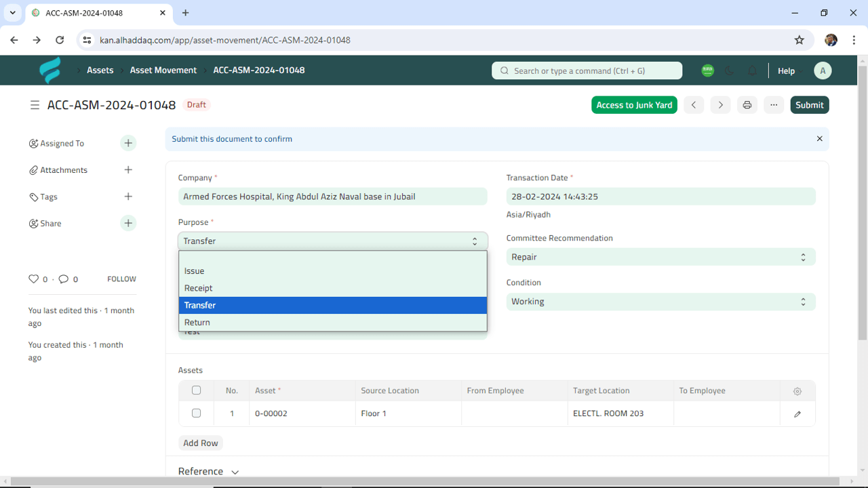
Task: Click the Draft status label
Action: pos(197,105)
